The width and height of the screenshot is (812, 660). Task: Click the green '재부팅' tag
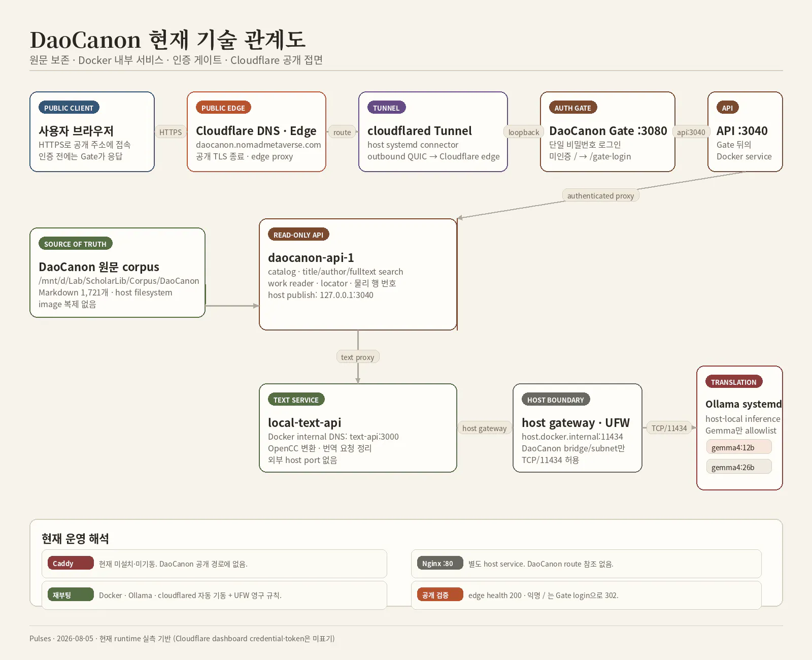pyautogui.click(x=71, y=595)
